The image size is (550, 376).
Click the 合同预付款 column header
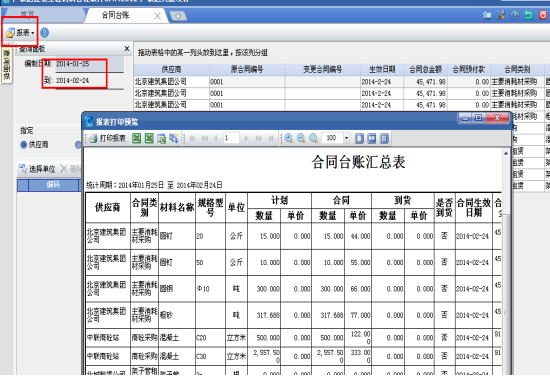coord(469,69)
